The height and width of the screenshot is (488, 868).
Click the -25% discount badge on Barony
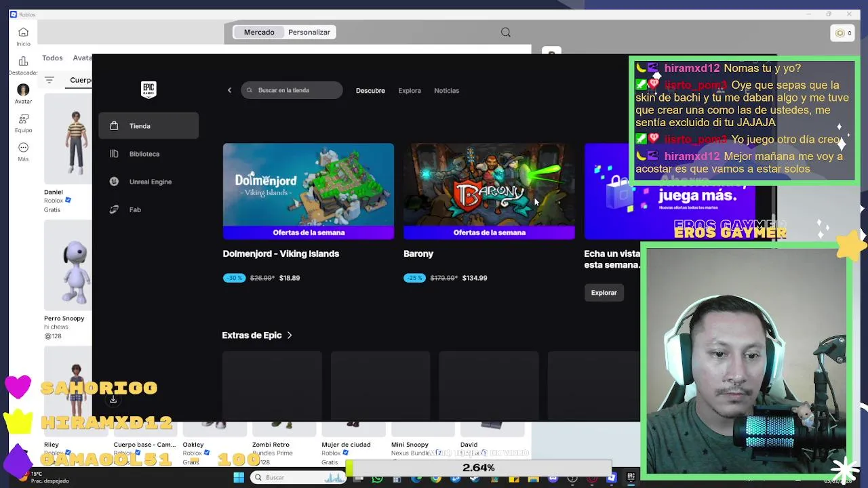[x=414, y=278]
